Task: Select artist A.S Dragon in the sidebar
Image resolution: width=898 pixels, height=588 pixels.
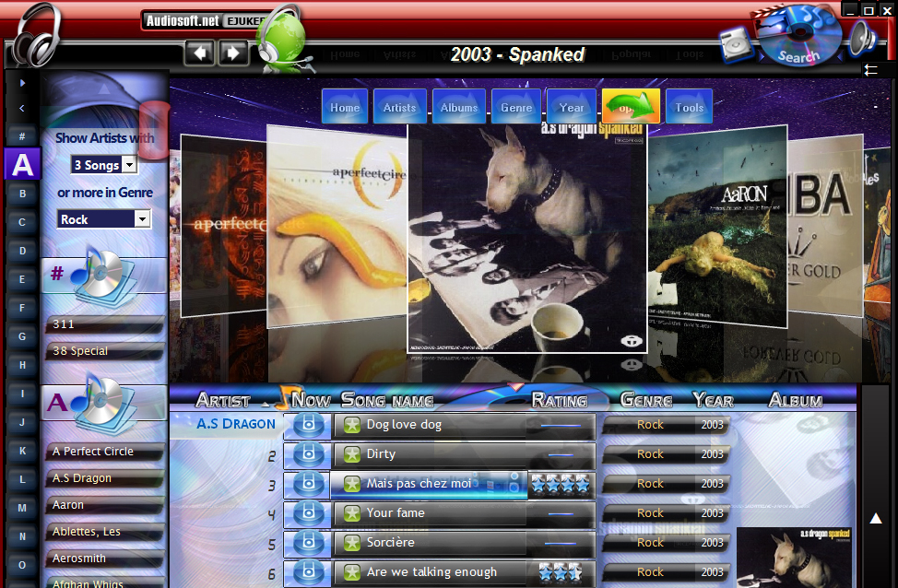Action: click(105, 478)
